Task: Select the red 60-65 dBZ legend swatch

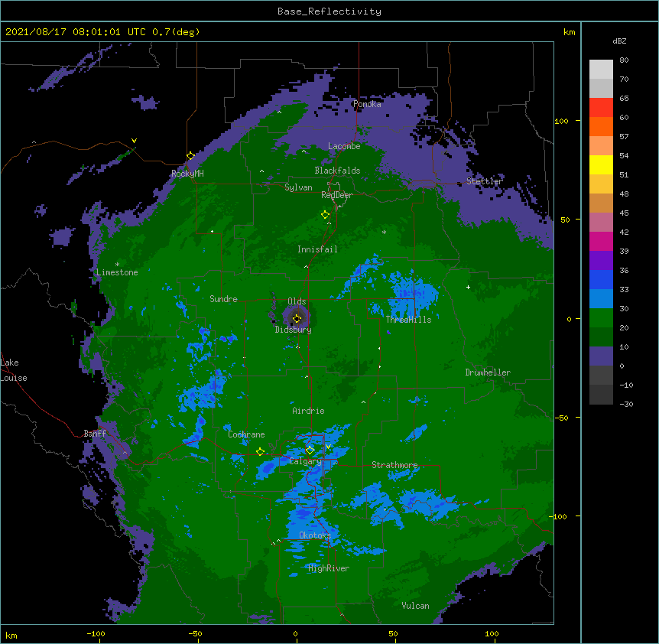Action: pos(601,107)
